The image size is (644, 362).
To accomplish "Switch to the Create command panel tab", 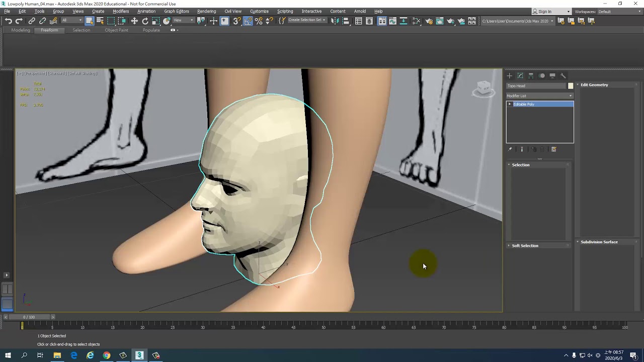I will 509,75.
